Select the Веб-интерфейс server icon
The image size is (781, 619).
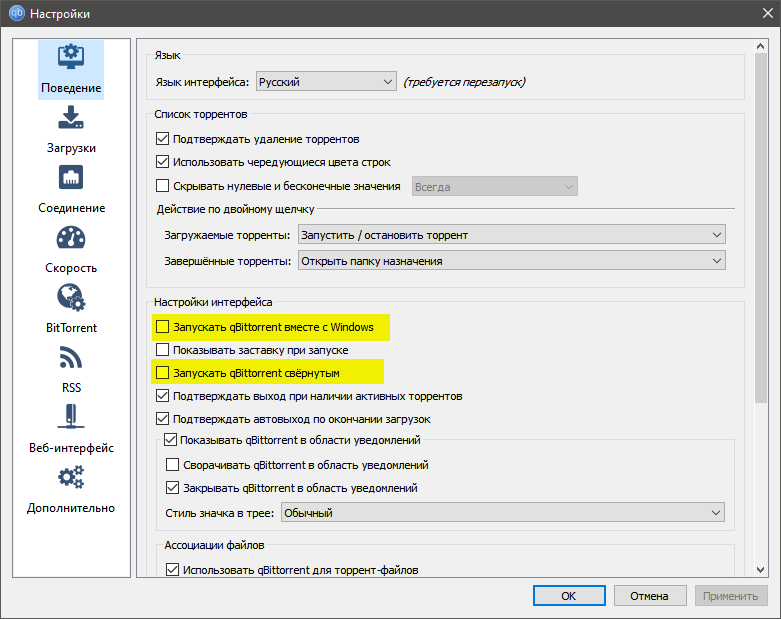pyautogui.click(x=71, y=417)
